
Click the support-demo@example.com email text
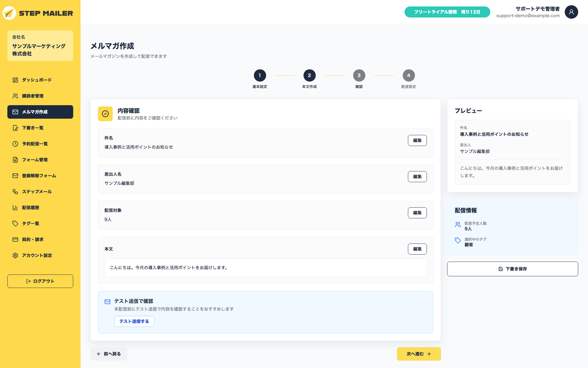tap(528, 16)
